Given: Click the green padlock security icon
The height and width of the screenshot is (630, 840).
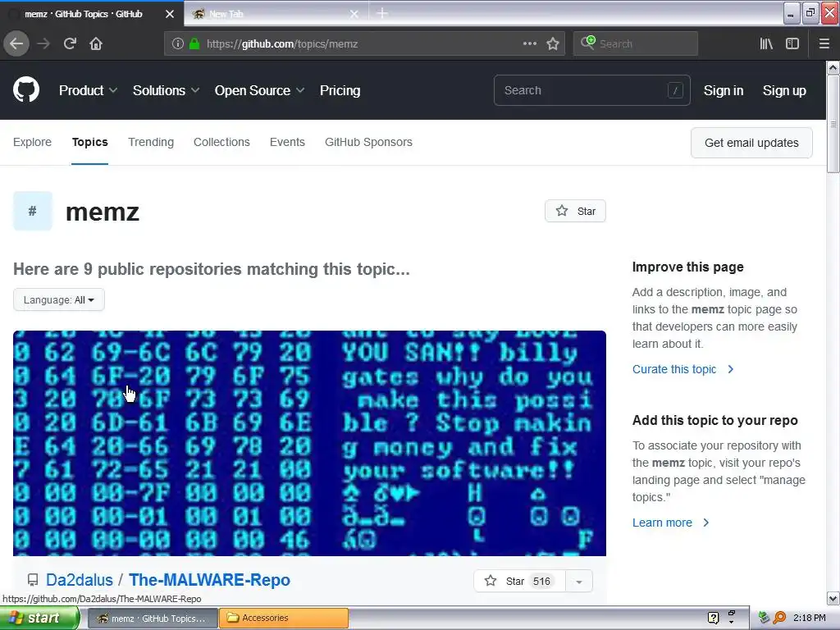Looking at the screenshot, I should [194, 44].
